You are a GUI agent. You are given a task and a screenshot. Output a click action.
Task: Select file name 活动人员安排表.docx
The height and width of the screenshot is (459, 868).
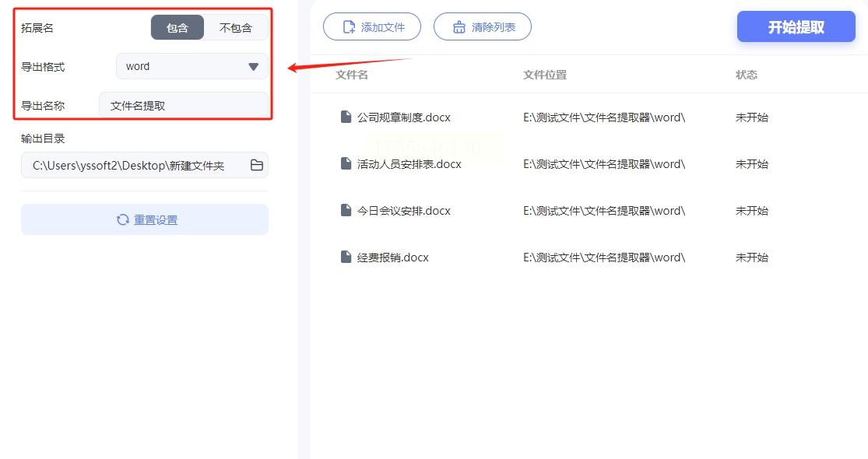(x=409, y=163)
